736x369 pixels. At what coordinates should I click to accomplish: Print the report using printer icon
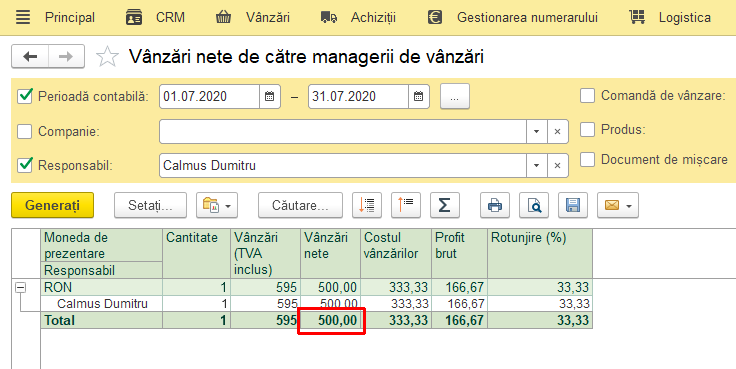coord(495,205)
